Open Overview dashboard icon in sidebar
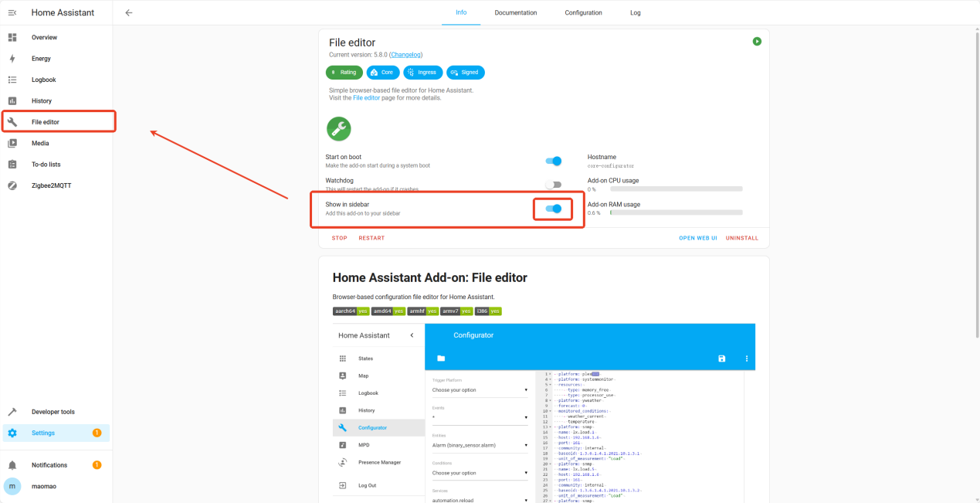 click(x=12, y=37)
